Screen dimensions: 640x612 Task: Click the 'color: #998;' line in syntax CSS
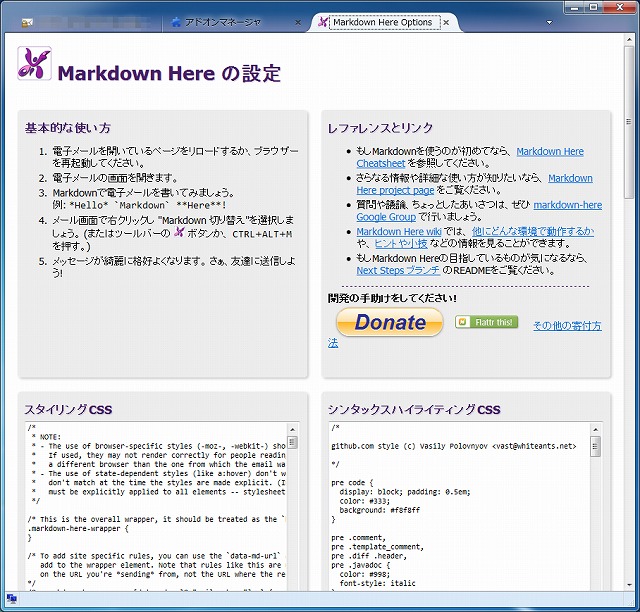click(x=364, y=574)
